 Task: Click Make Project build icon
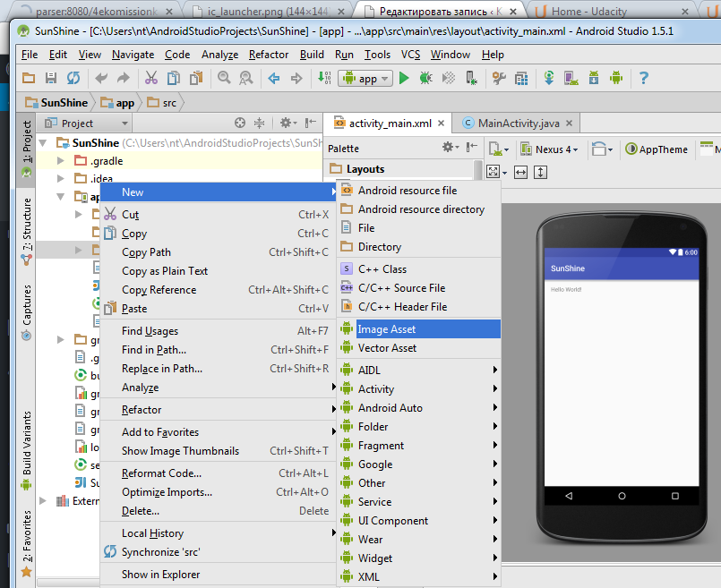point(324,78)
